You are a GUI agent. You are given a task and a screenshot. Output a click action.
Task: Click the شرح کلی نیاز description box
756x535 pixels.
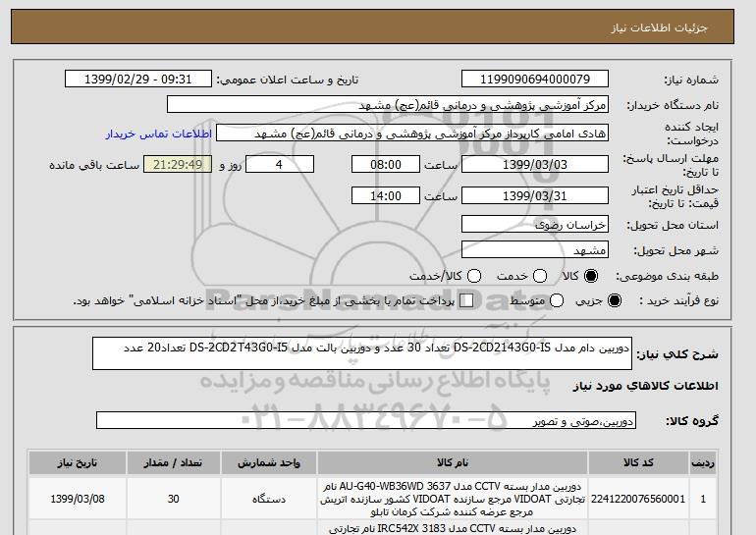click(x=362, y=353)
